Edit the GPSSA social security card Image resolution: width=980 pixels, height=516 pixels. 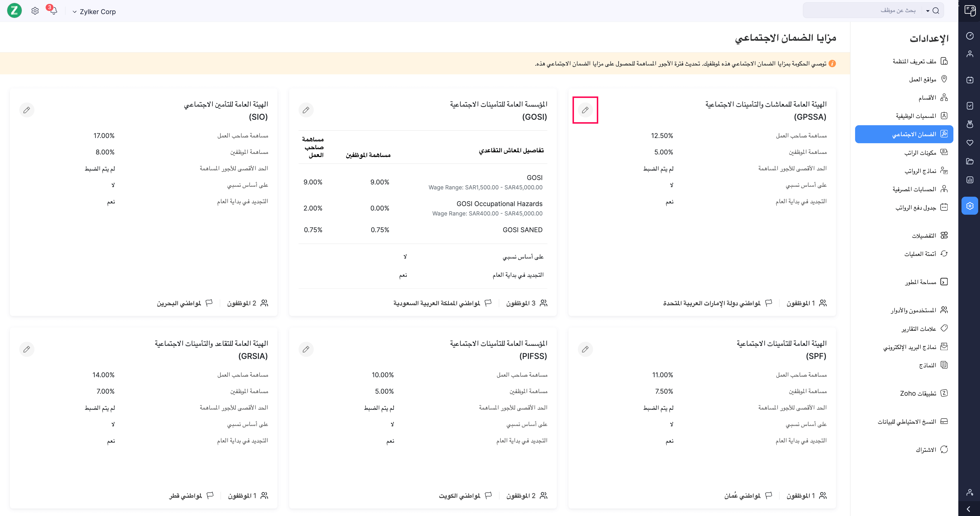click(x=585, y=110)
